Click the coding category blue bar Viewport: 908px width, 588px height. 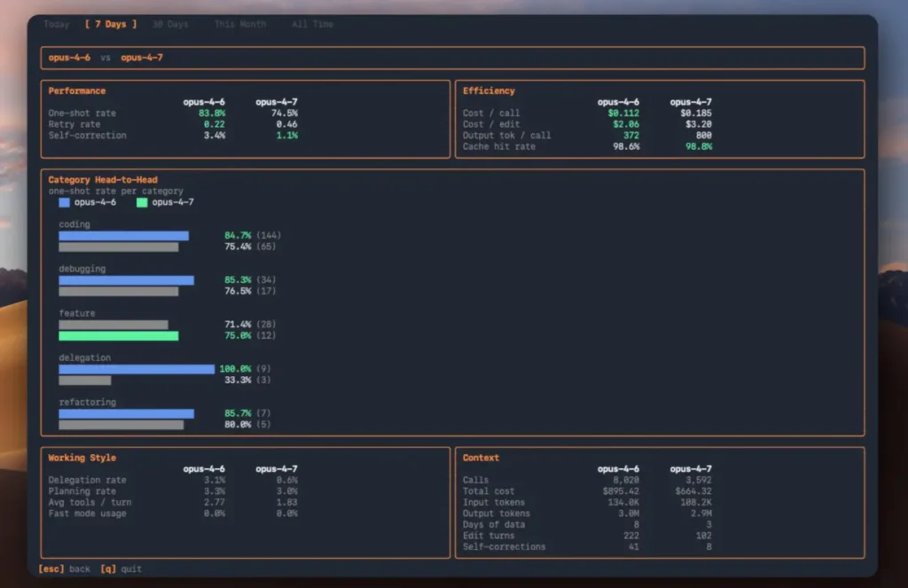click(x=122, y=235)
